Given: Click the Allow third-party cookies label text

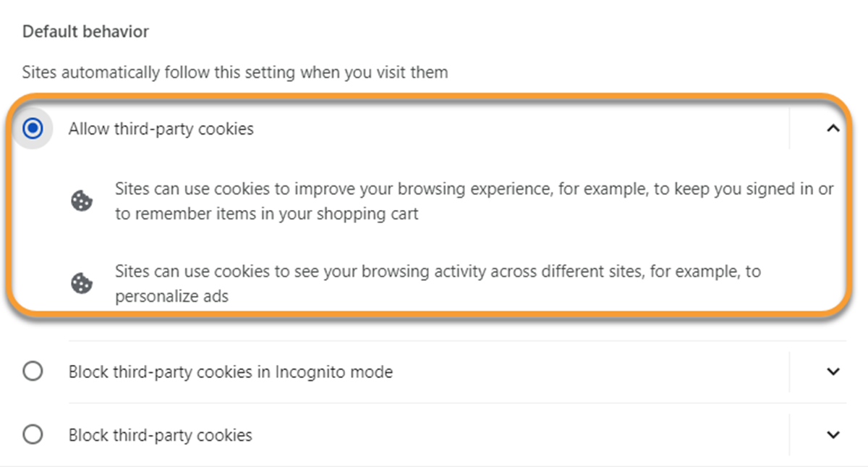Looking at the screenshot, I should (161, 129).
